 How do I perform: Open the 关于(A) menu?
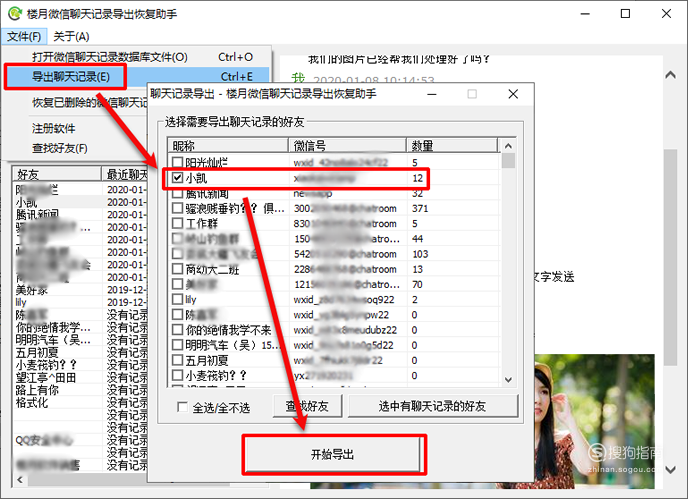point(71,36)
